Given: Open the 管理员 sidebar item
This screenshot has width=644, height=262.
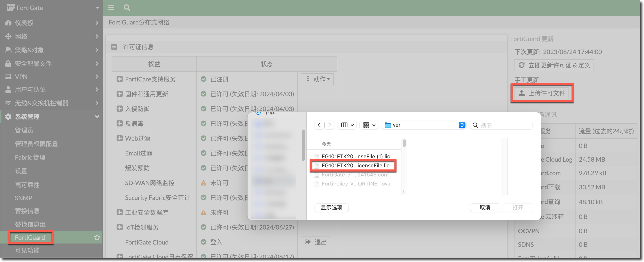Looking at the screenshot, I should 24,130.
